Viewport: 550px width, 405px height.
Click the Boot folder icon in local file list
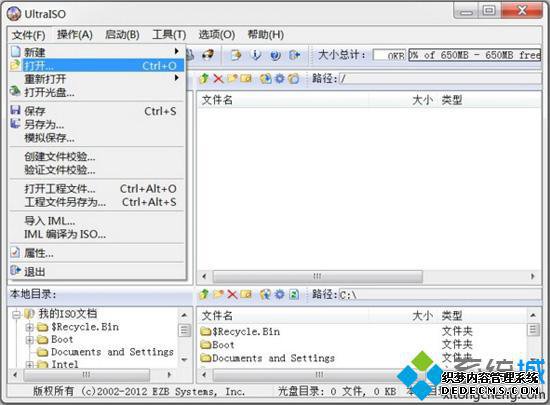tap(206, 345)
